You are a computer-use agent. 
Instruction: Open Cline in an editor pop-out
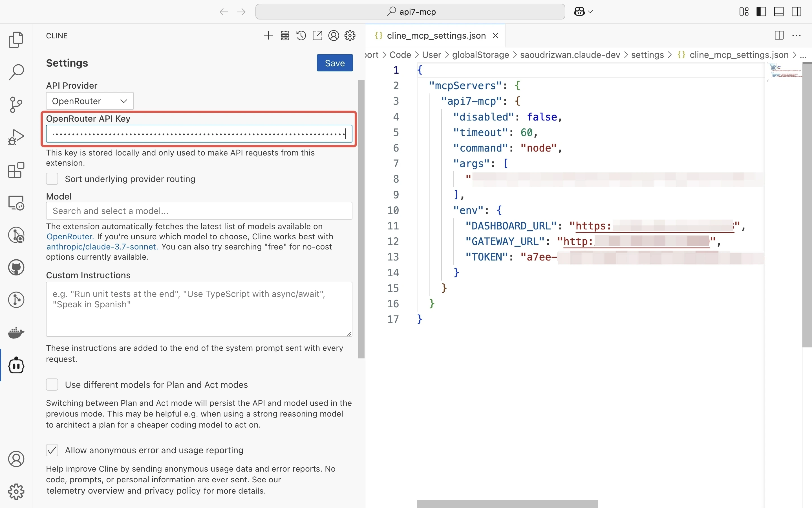pyautogui.click(x=317, y=36)
